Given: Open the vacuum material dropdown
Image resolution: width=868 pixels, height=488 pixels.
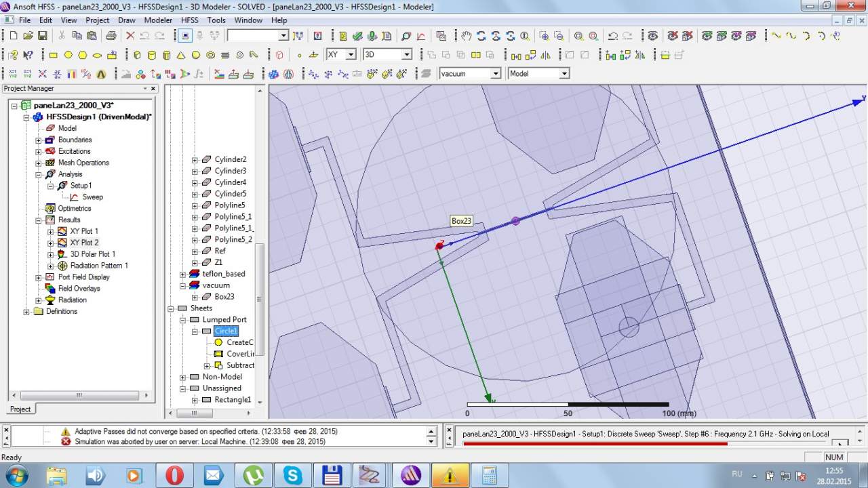Looking at the screenshot, I should pyautogui.click(x=495, y=74).
